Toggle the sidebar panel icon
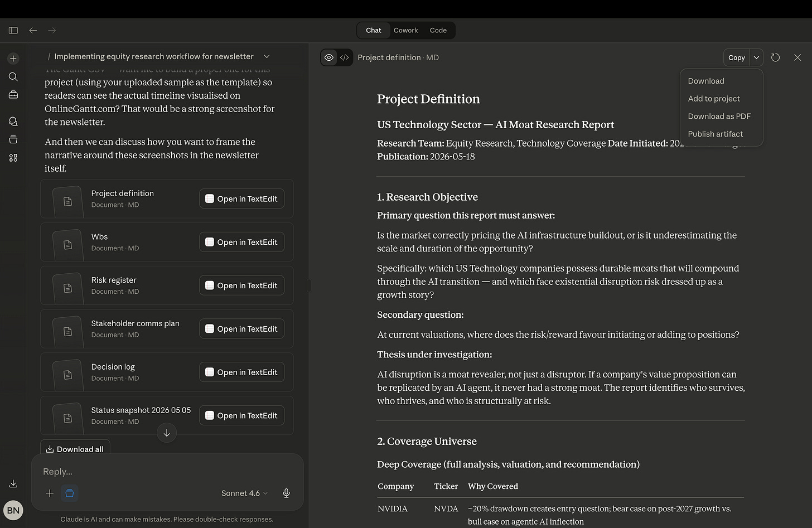This screenshot has width=812, height=528. tap(13, 30)
